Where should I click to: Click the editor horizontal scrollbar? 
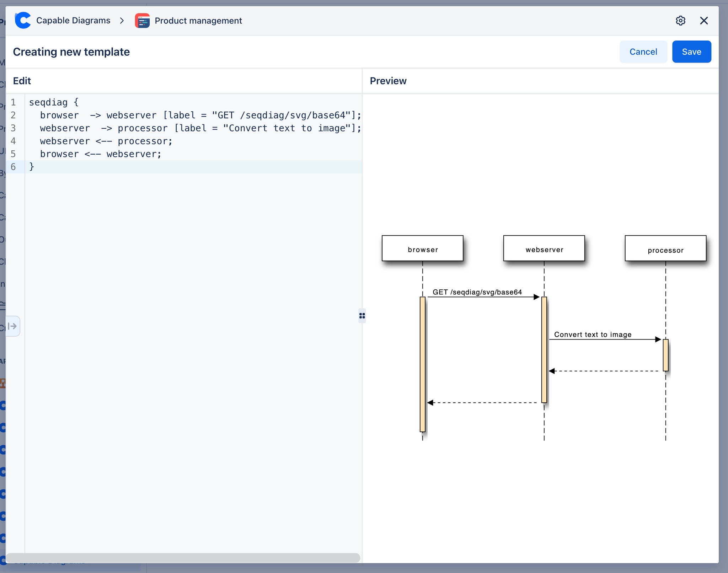click(x=183, y=557)
